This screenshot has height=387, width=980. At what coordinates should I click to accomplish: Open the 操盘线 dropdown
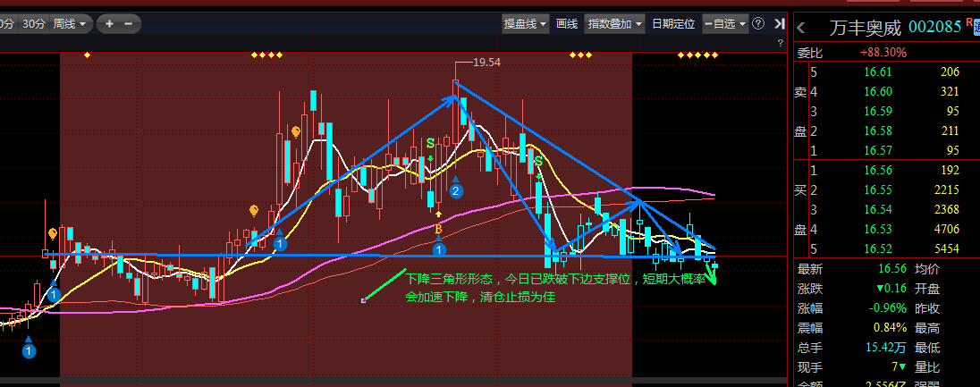526,24
